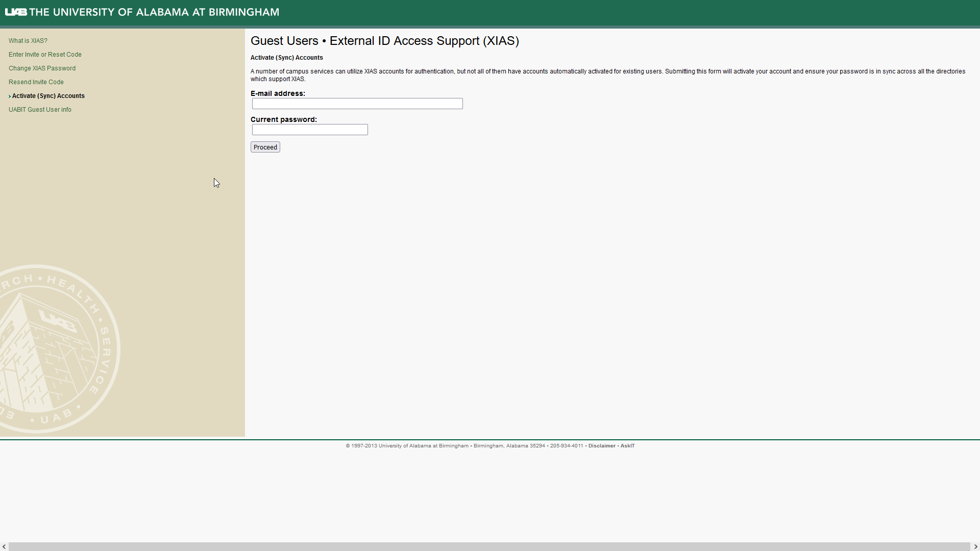This screenshot has height=551, width=980.
Task: Open Enter Invite or Reset Code page
Action: pos(45,55)
